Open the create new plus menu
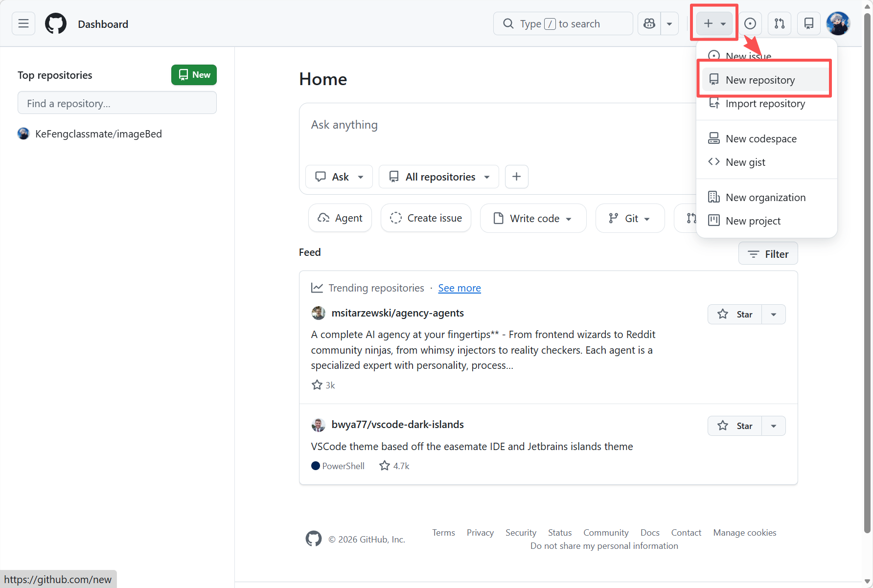 coord(714,23)
